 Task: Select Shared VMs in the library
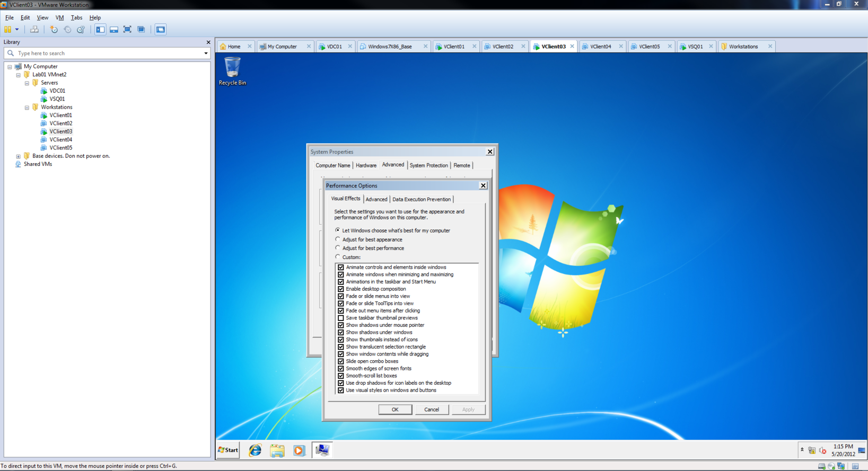click(x=38, y=164)
